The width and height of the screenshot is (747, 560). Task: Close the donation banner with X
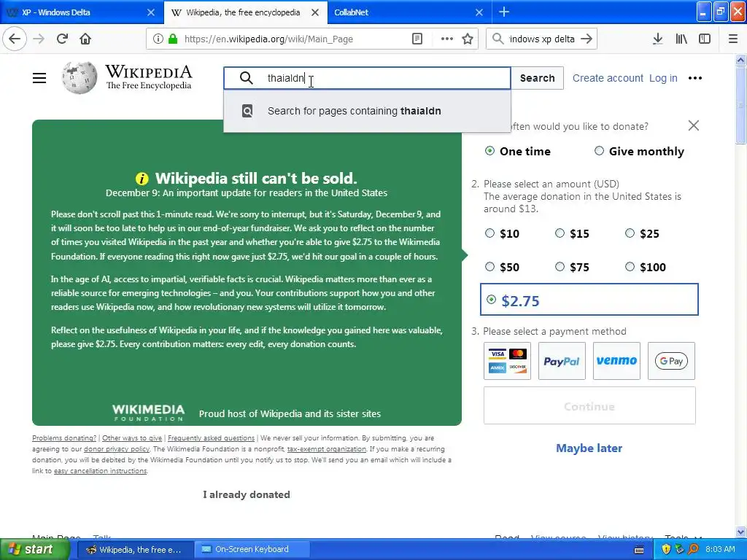point(694,125)
